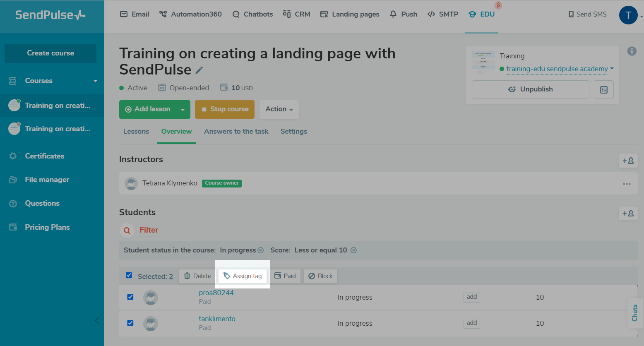Open the proa80244 student link

point(216,293)
